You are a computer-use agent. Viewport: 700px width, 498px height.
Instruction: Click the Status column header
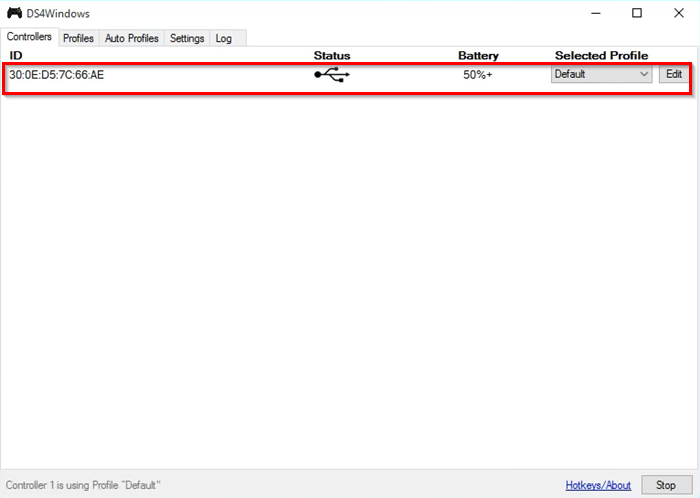tap(332, 55)
